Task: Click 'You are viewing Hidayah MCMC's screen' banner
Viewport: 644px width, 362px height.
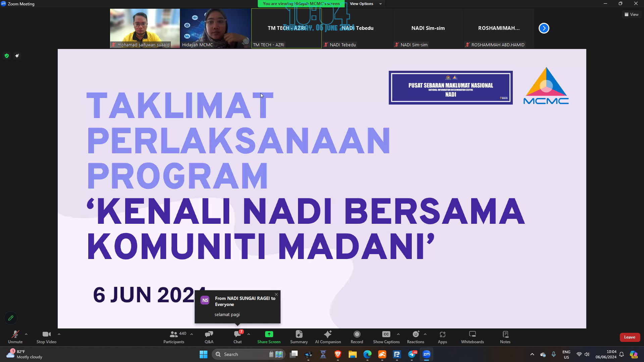Action: coord(301,4)
